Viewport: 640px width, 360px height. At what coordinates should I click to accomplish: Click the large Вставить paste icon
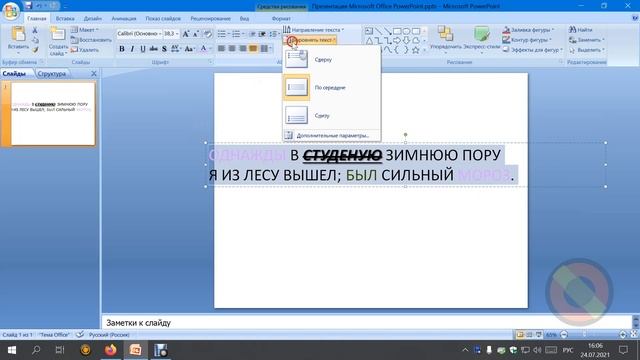(18, 34)
